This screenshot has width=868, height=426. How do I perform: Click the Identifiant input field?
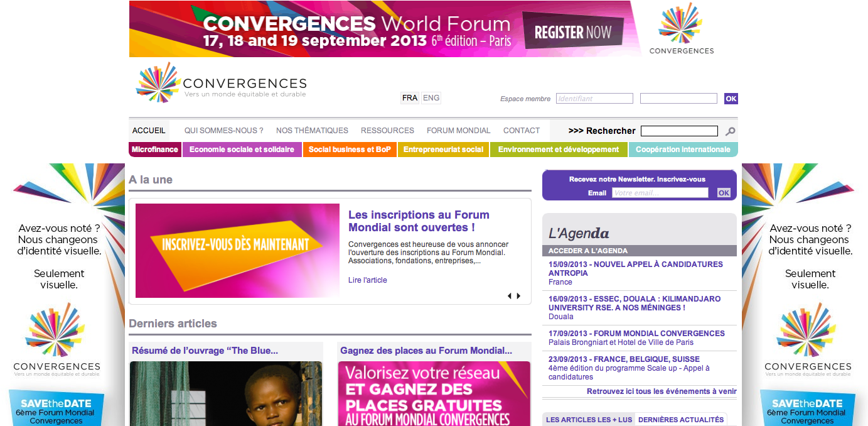point(594,99)
